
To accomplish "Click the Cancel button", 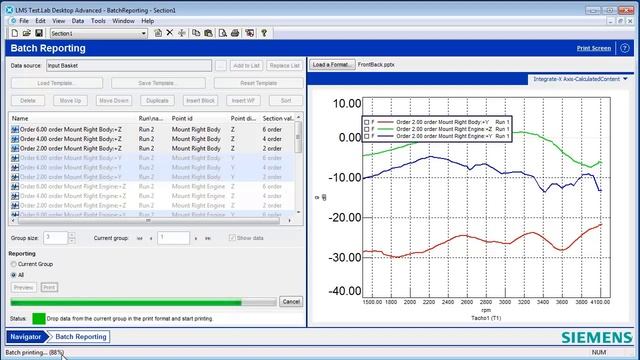I will [291, 302].
